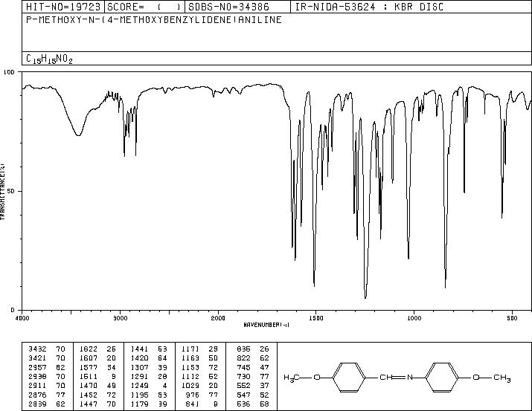Select the 1249 4 entry in peak table
Image resolution: width=532 pixels, height=411 pixels.
click(150, 386)
